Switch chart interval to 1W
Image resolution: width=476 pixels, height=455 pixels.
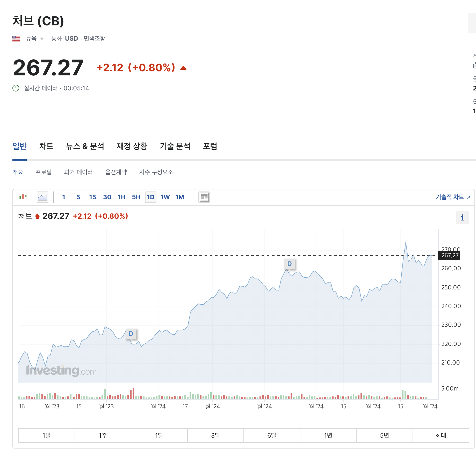[x=165, y=197]
